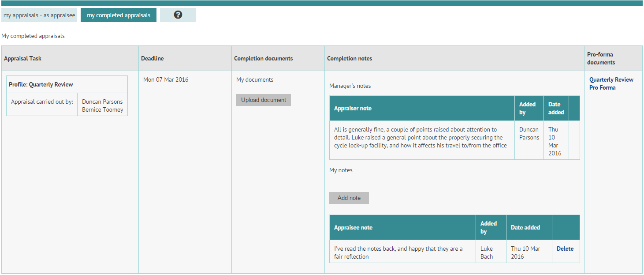Select the appraisee note about fair reflection
The width and height of the screenshot is (644, 275).
pos(398,252)
